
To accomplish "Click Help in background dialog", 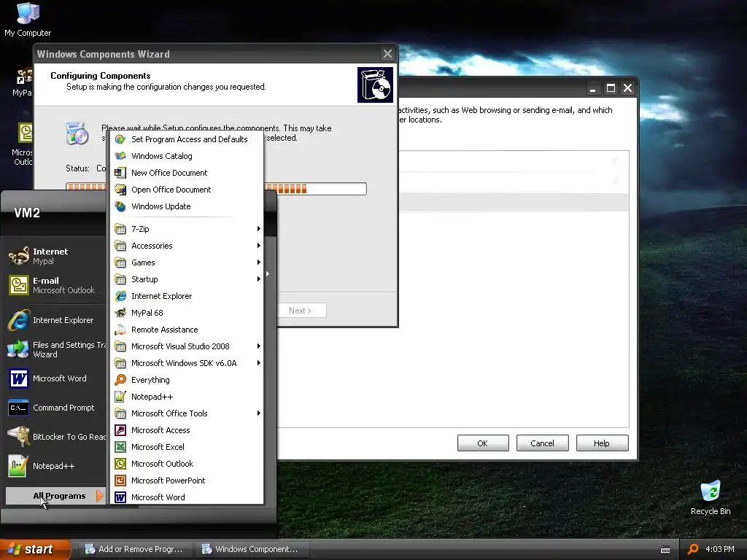I will [602, 443].
